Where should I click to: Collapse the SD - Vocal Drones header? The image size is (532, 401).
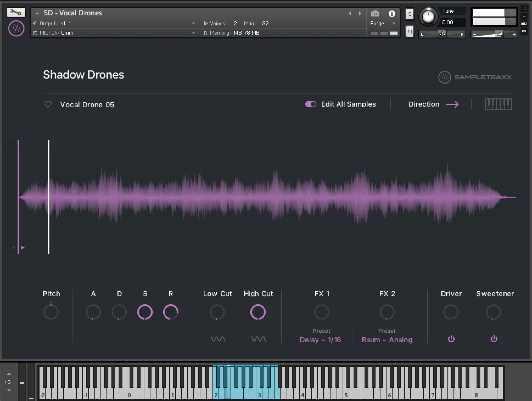(37, 13)
